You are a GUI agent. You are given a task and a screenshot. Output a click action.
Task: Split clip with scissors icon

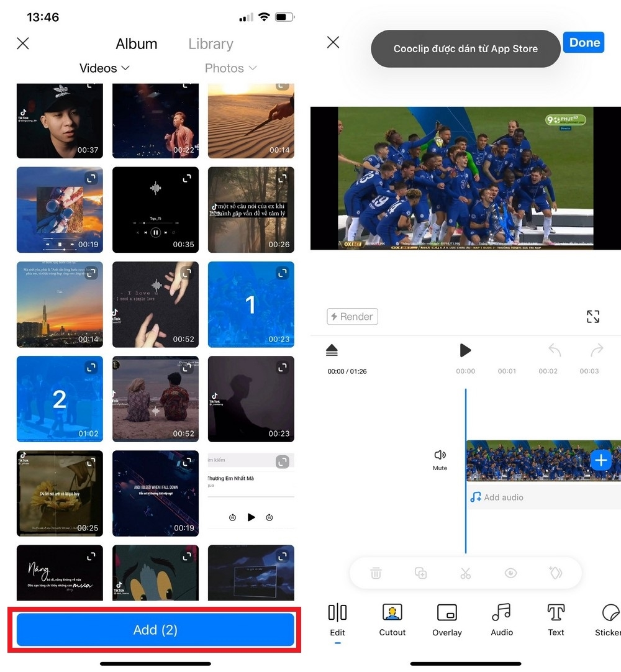[465, 573]
